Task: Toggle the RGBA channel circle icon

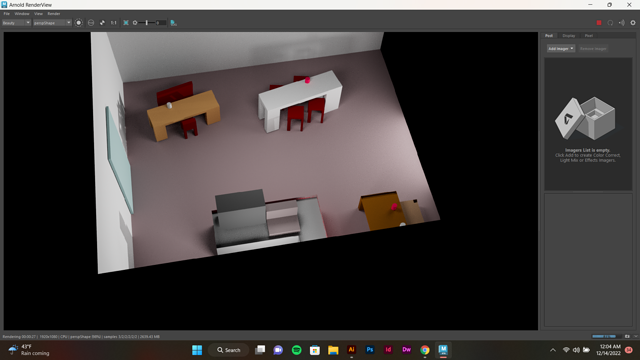Action: [79, 23]
